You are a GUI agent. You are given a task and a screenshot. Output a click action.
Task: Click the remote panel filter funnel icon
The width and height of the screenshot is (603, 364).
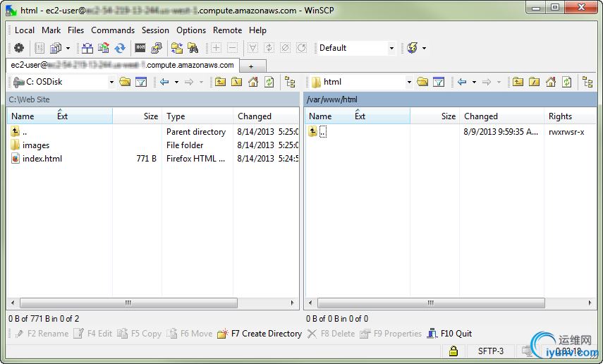pyautogui.click(x=439, y=82)
